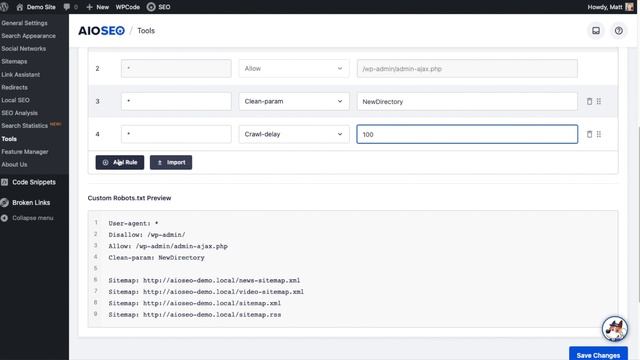The image size is (640, 360).
Task: Click the video-sitemap.xml sitemap line
Action: point(206,292)
